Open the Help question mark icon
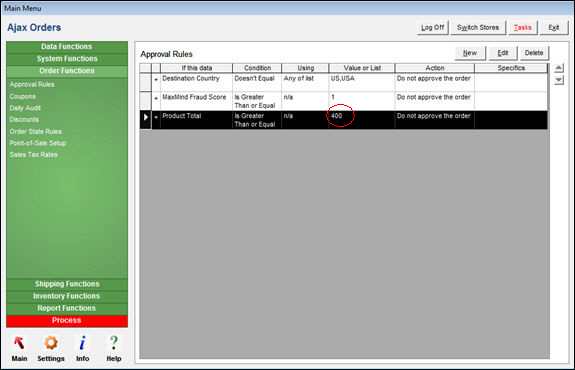This screenshot has height=370, width=575. 114,343
